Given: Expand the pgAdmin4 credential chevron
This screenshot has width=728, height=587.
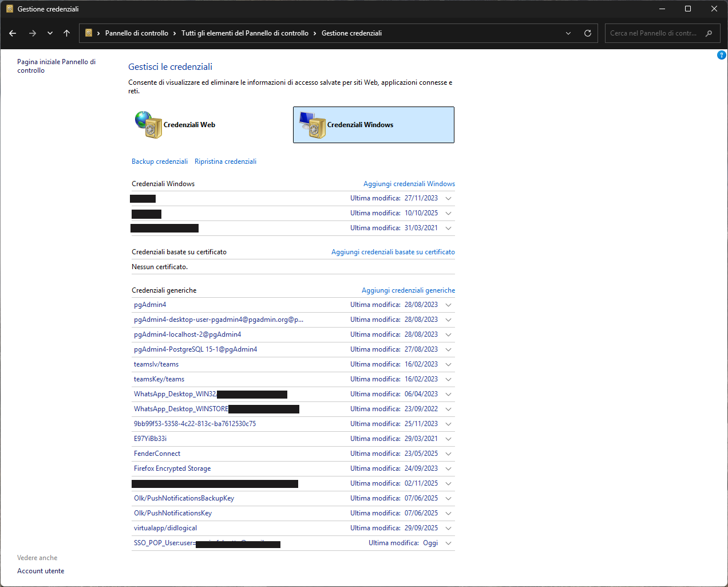Looking at the screenshot, I should [x=448, y=305].
